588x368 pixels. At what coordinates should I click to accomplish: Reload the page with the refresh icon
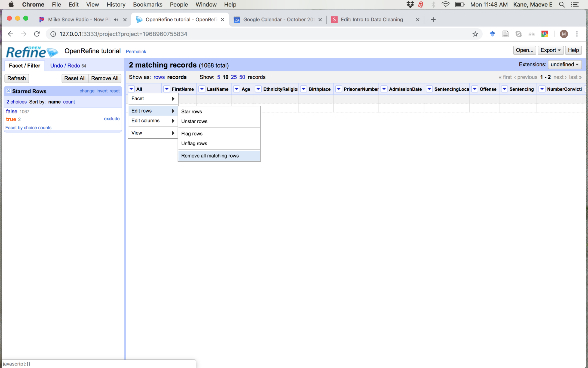37,34
